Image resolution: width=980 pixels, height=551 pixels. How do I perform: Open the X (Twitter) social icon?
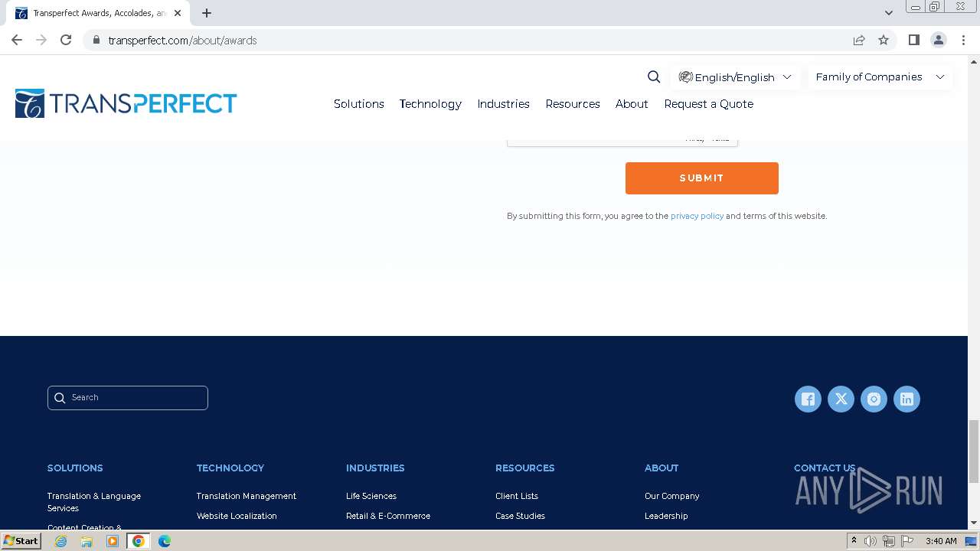point(841,399)
